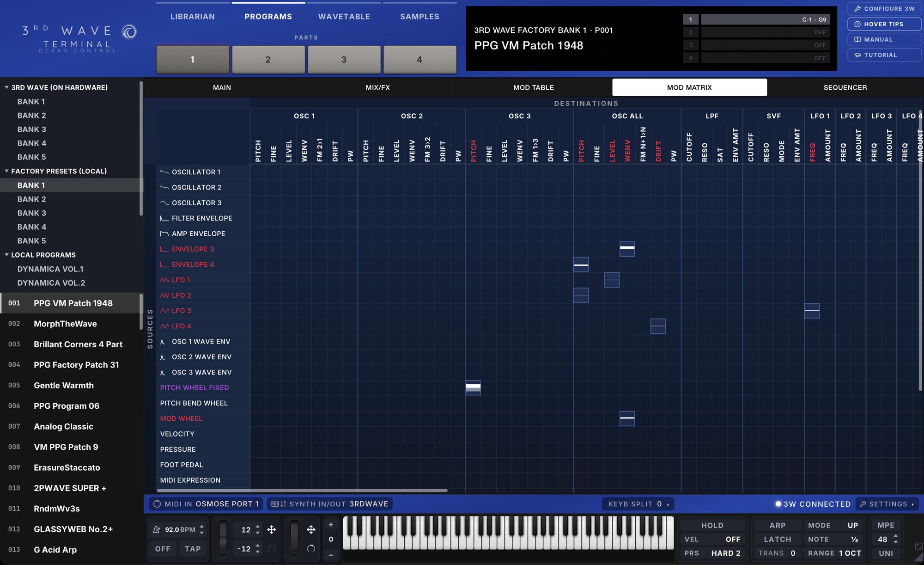Switch to the SAMPLES tab
This screenshot has height=565, width=924.
[x=419, y=17]
